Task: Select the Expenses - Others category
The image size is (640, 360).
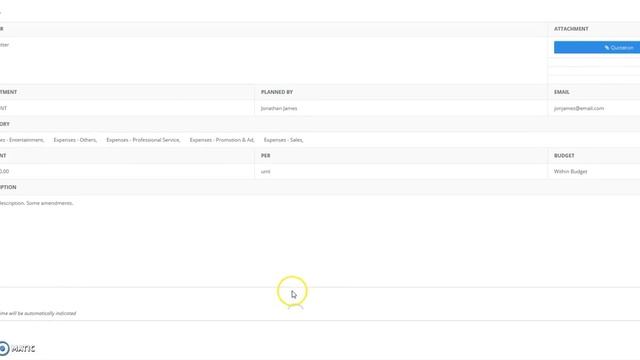Action: pyautogui.click(x=75, y=140)
